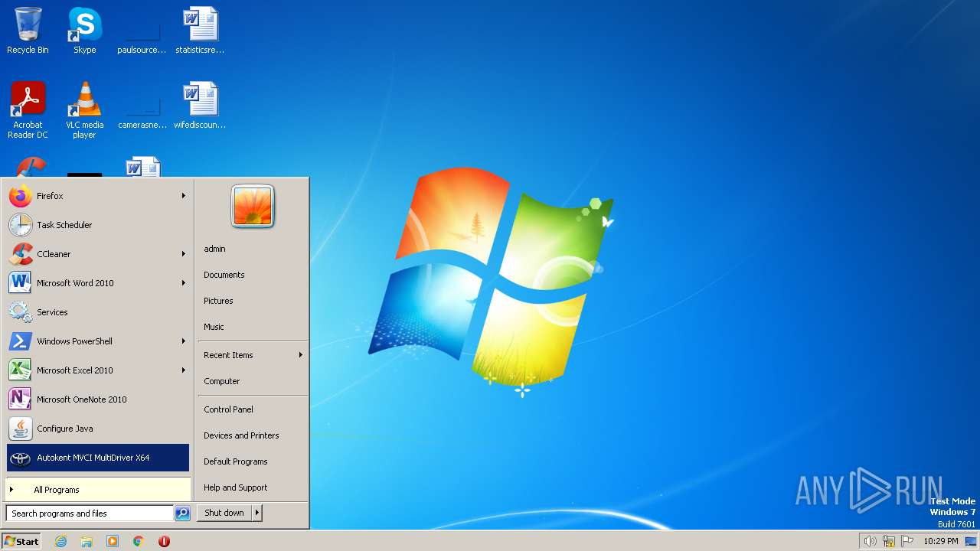
Task: Launch Firefox from the Start menu
Action: tap(98, 196)
